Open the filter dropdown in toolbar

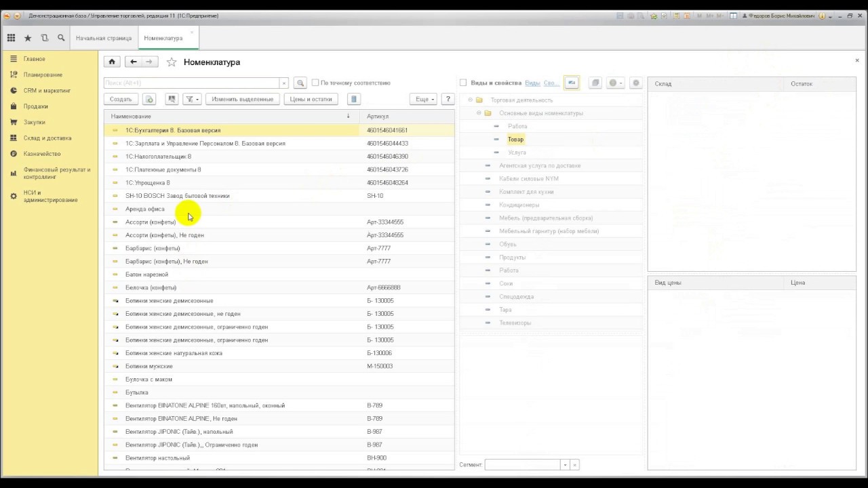pos(193,99)
